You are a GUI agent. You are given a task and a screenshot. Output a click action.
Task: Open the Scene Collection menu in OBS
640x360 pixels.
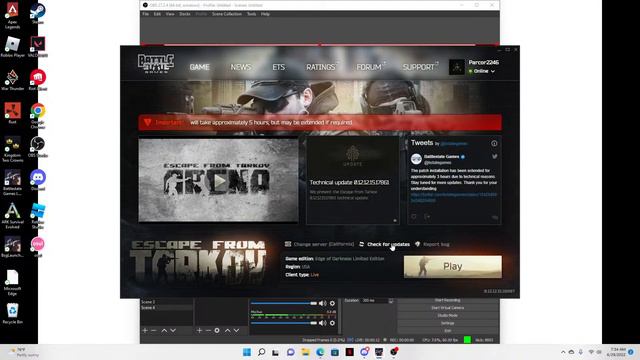tap(227, 14)
